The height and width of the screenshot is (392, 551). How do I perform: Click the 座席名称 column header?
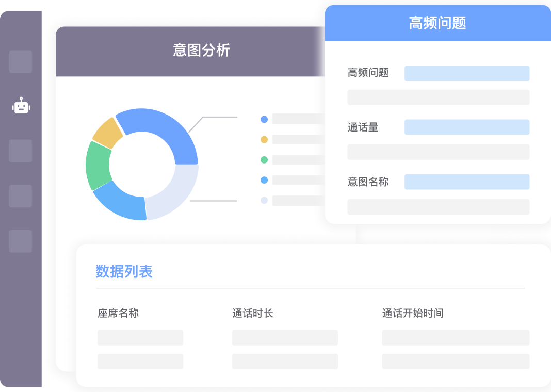(x=118, y=313)
